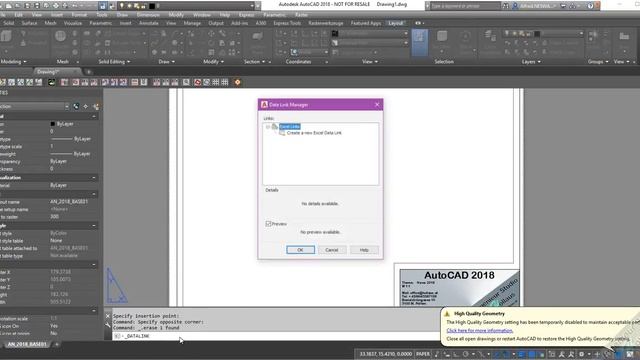The image size is (640, 360).
Task: Click the signed-in user account icon
Action: [515, 6]
